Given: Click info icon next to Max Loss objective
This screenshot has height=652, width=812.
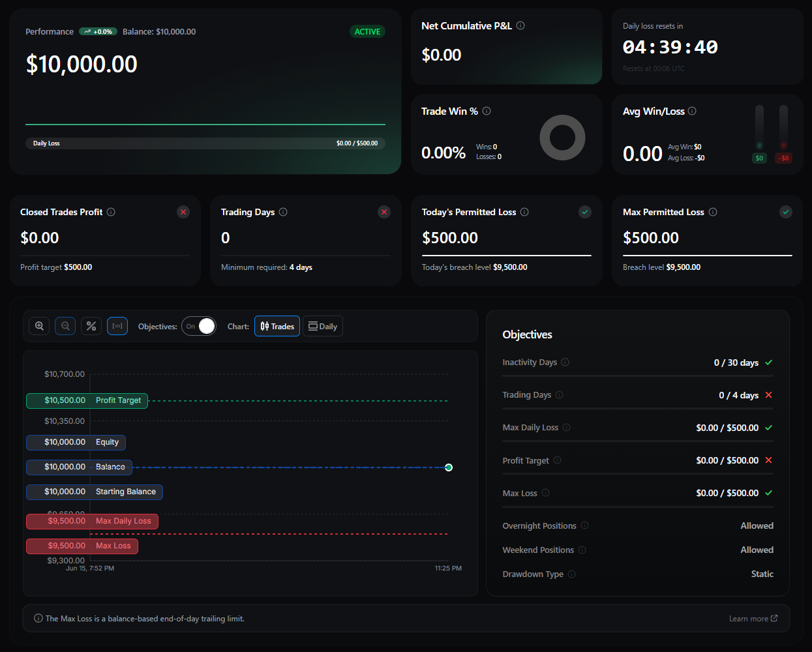Looking at the screenshot, I should coord(546,492).
